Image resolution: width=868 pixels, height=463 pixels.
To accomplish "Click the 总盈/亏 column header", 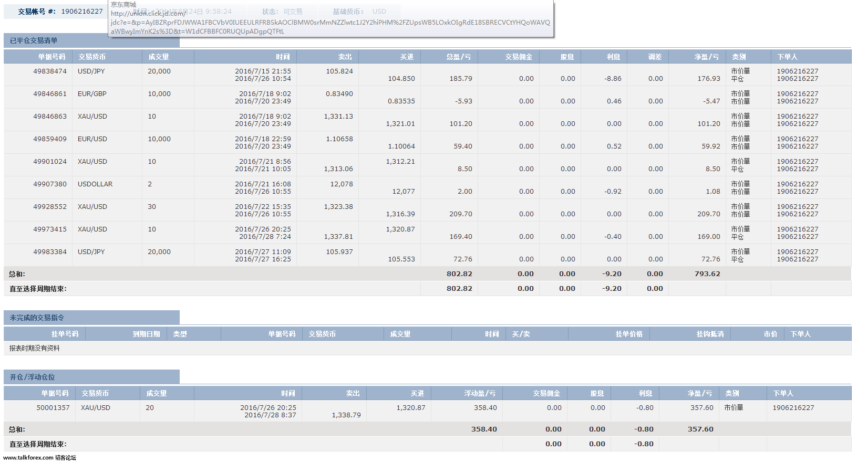I will pos(459,57).
